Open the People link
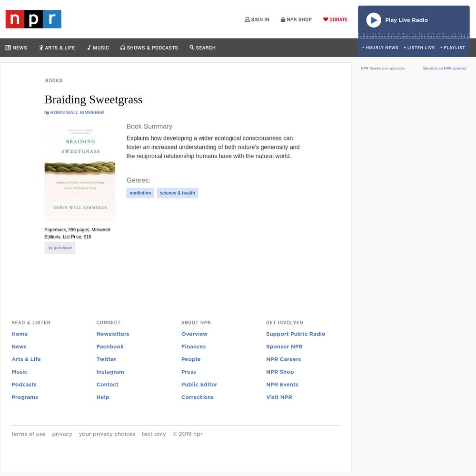 [x=191, y=359]
